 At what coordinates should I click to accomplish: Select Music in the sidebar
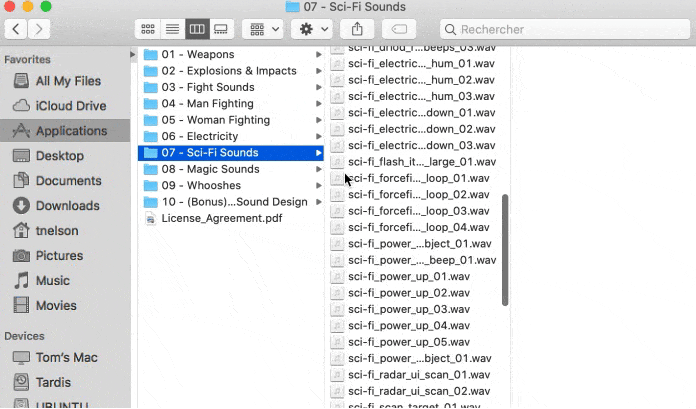pos(53,281)
